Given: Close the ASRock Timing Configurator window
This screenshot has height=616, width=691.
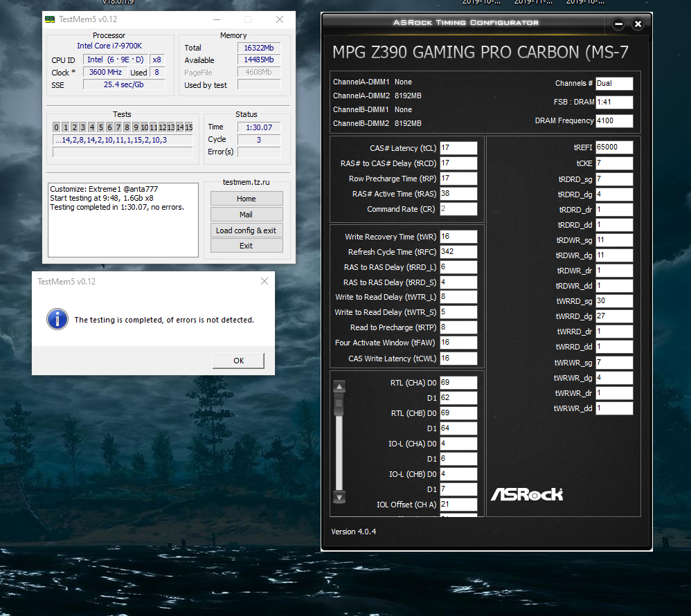Looking at the screenshot, I should click(638, 24).
